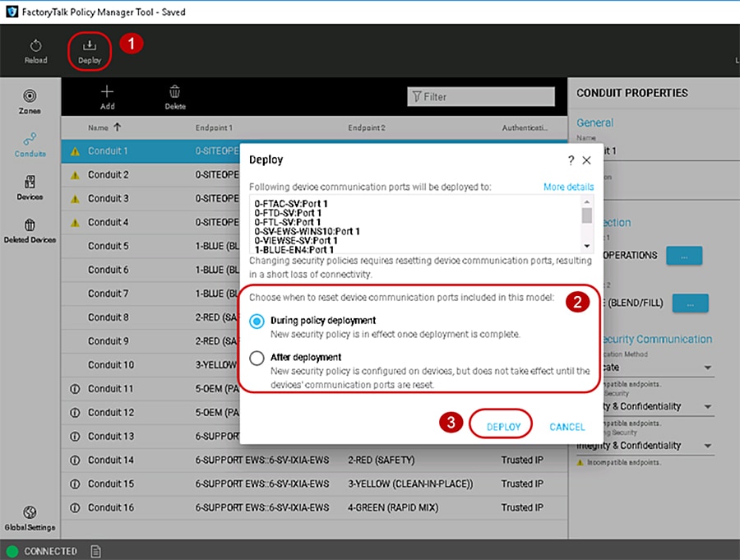Click the ports list scrollbar thumb
The height and width of the screenshot is (560, 740).
click(x=586, y=215)
